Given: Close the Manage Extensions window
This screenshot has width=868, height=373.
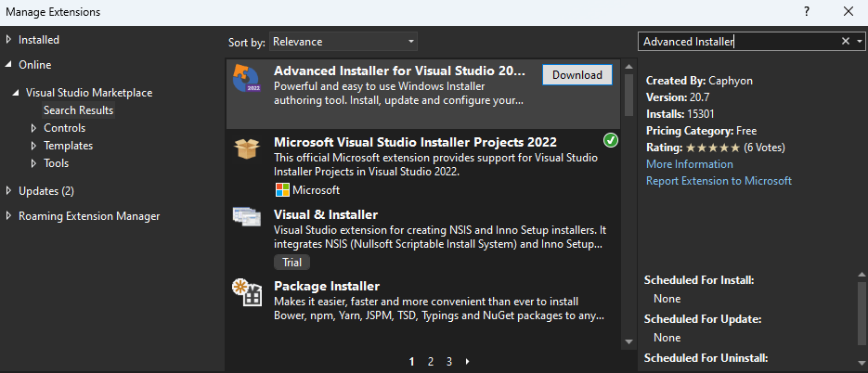Looking at the screenshot, I should [x=849, y=12].
